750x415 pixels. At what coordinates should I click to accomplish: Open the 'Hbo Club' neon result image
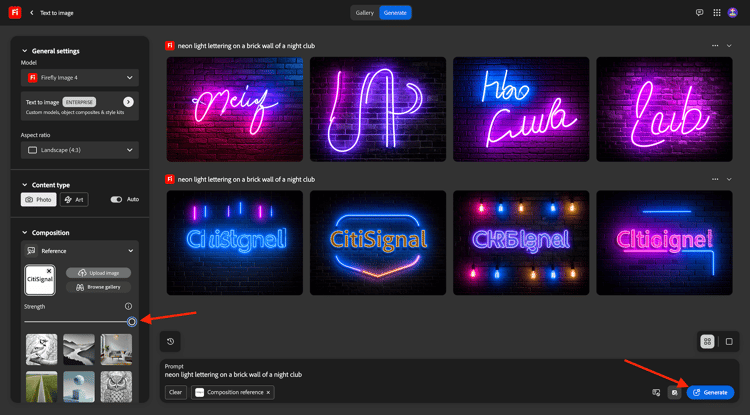click(x=521, y=109)
